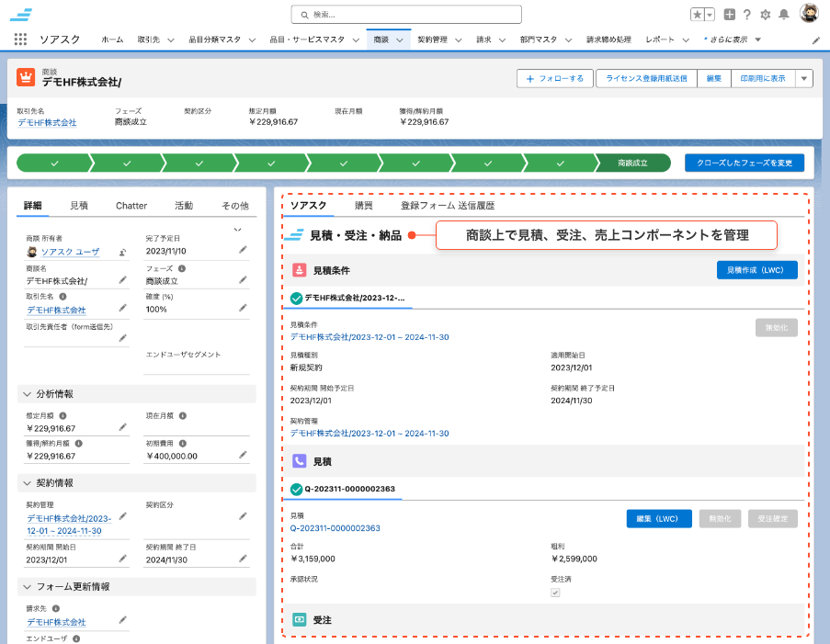Edit 確度 (%) pencil icon
This screenshot has width=830, height=644.
tap(243, 308)
